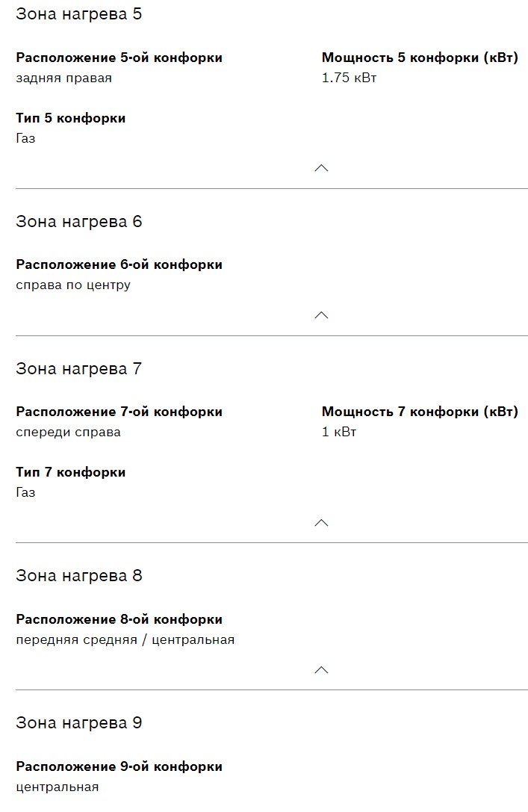Click the Расположение 5-ой конфорки label
The height and width of the screenshot is (812, 528).
point(119,58)
